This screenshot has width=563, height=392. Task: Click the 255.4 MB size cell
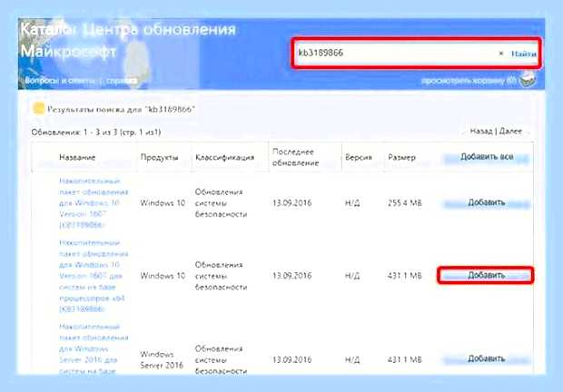click(405, 203)
